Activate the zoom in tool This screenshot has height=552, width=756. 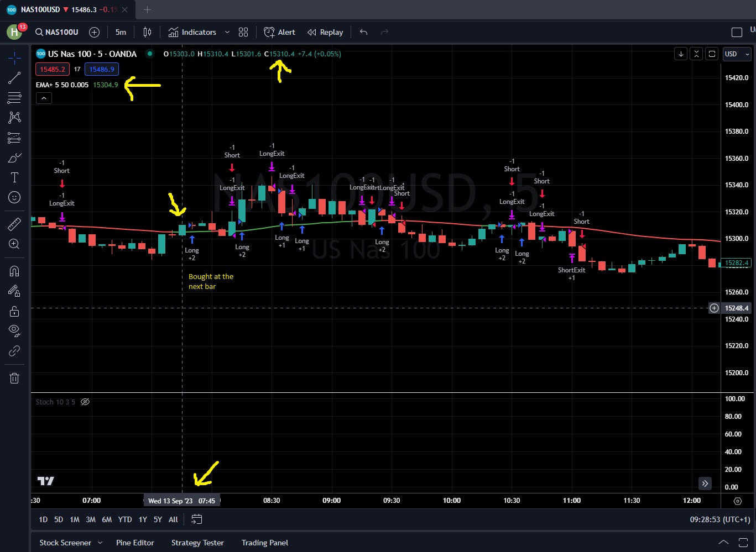(15, 244)
